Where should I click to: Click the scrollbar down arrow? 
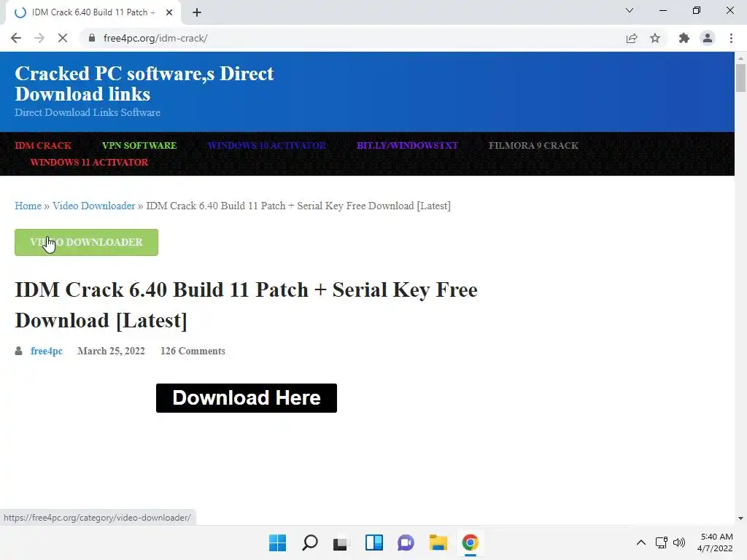tap(740, 518)
